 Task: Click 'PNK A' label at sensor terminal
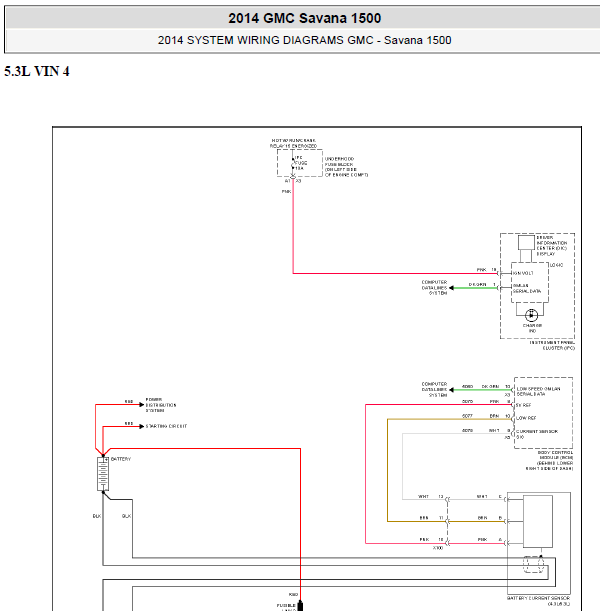click(490, 539)
